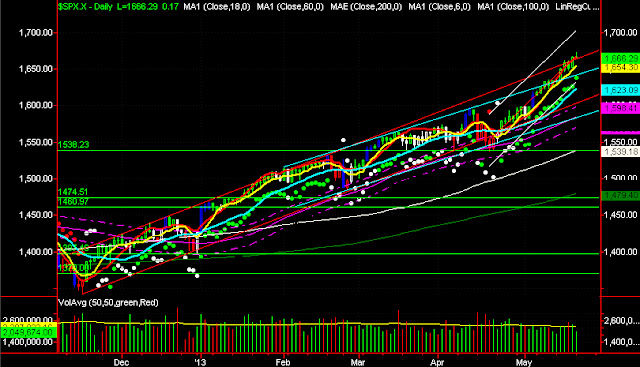
Task: Click the green 1,666.29 price tag
Action: click(x=621, y=58)
